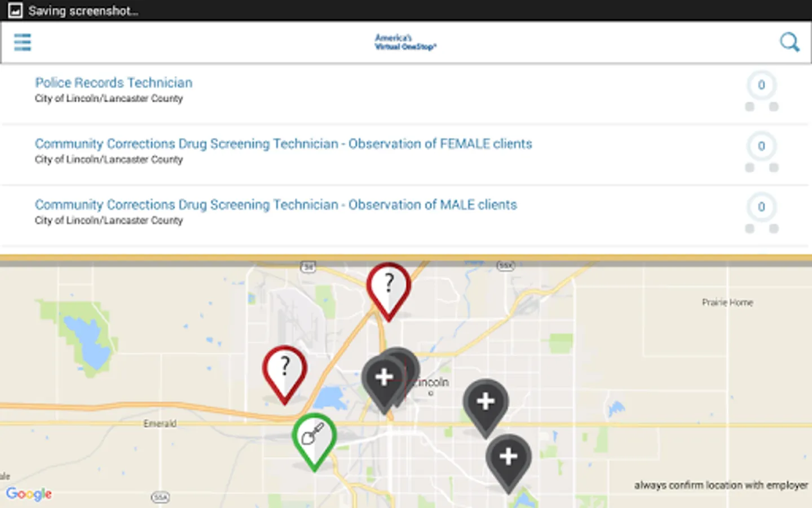812x508 pixels.
Task: Tap the search magnifier icon
Action: [789, 42]
